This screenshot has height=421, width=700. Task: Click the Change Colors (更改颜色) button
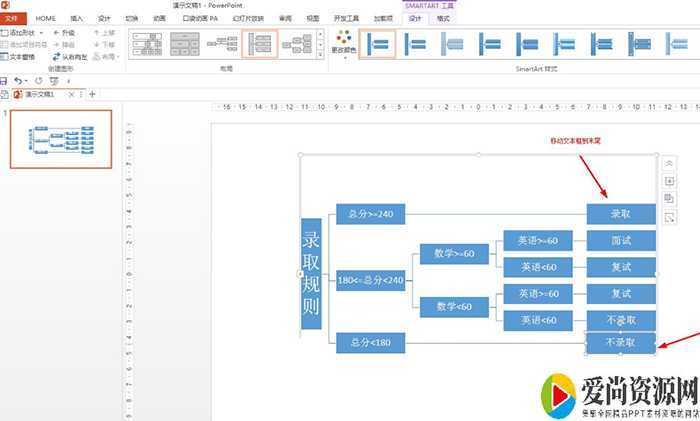(x=343, y=43)
